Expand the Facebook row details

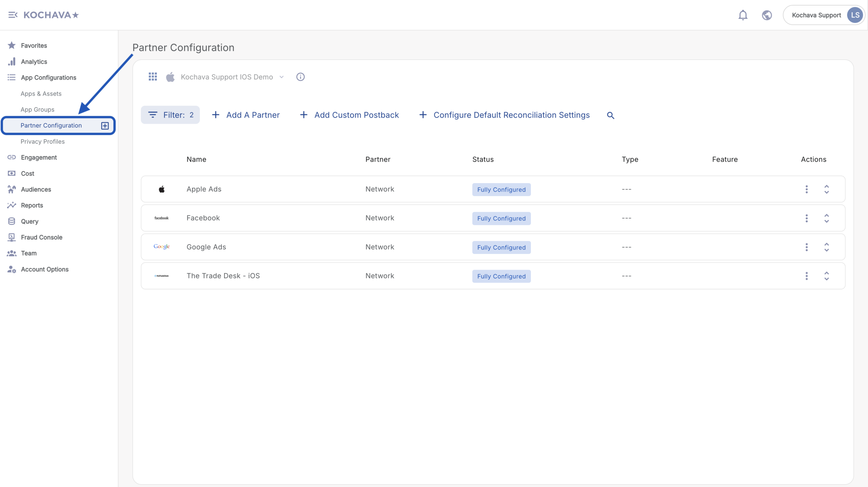tap(827, 218)
